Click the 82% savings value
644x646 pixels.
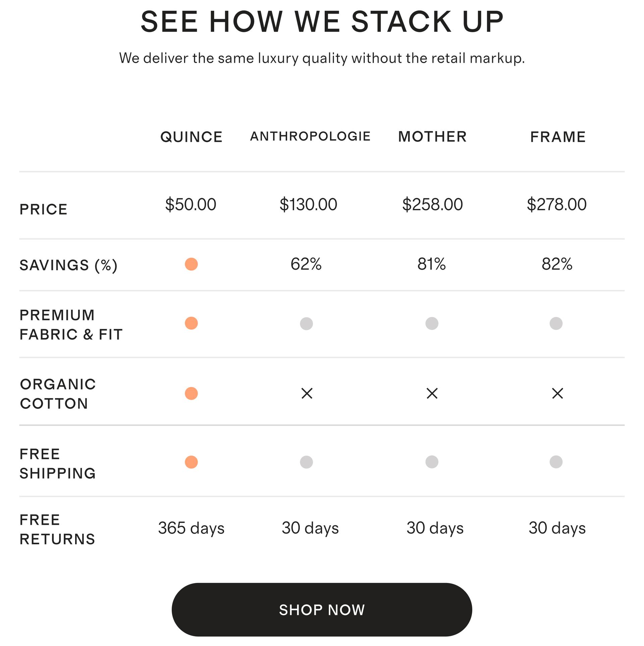coord(557,264)
